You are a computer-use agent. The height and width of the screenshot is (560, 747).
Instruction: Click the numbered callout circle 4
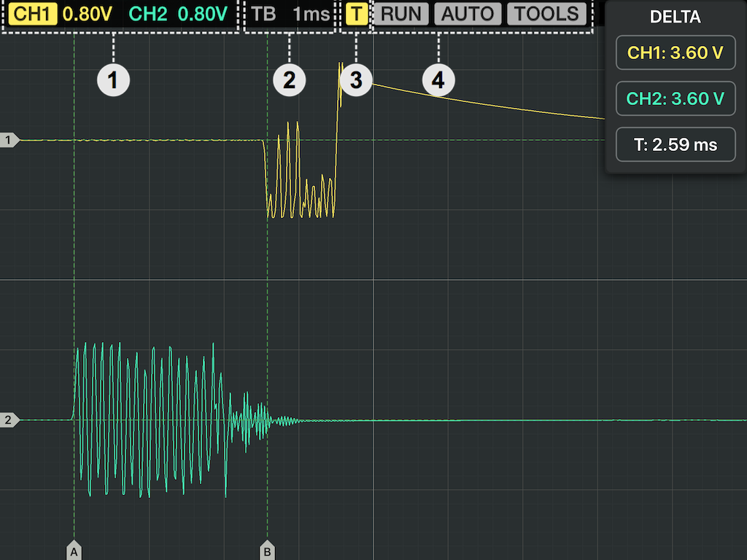click(438, 80)
